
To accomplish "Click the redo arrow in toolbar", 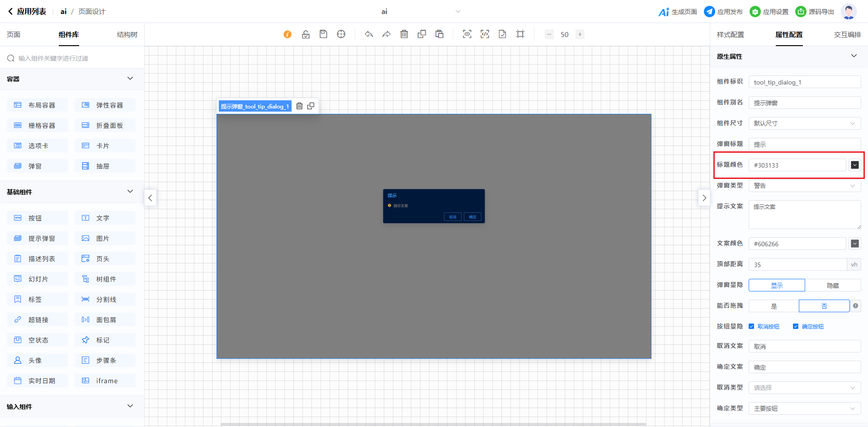I will pyautogui.click(x=386, y=34).
